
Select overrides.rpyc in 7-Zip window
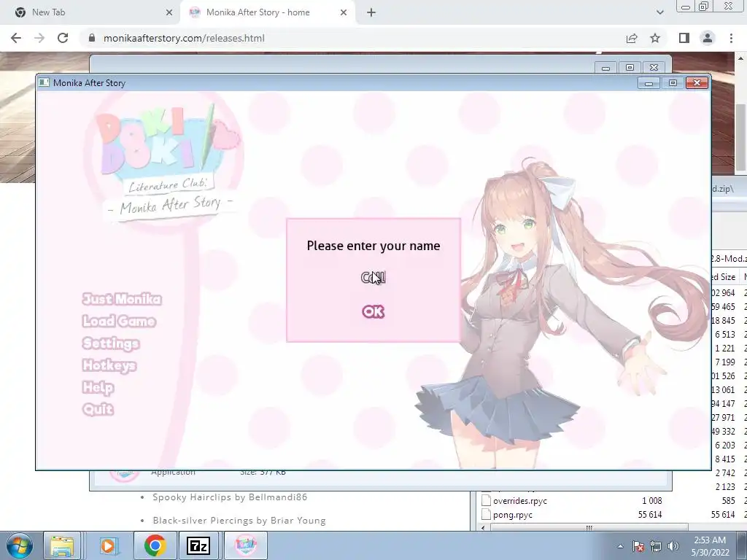[519, 501]
